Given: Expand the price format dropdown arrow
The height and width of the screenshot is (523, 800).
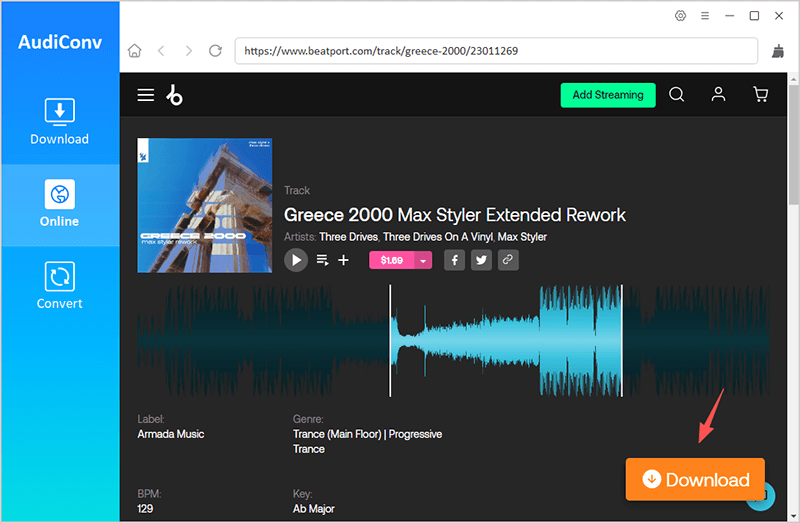Looking at the screenshot, I should point(423,260).
